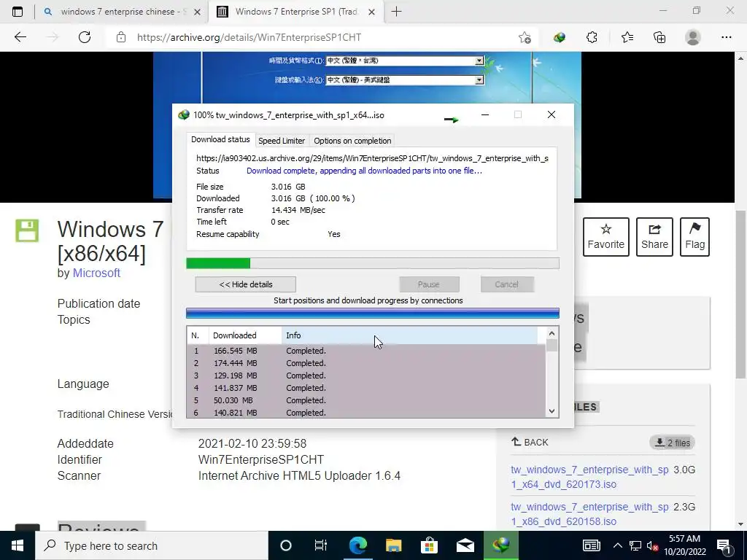Screen dimensions: 747x560
Task: Open Internet Download Manager taskbar icon
Action: [500, 545]
